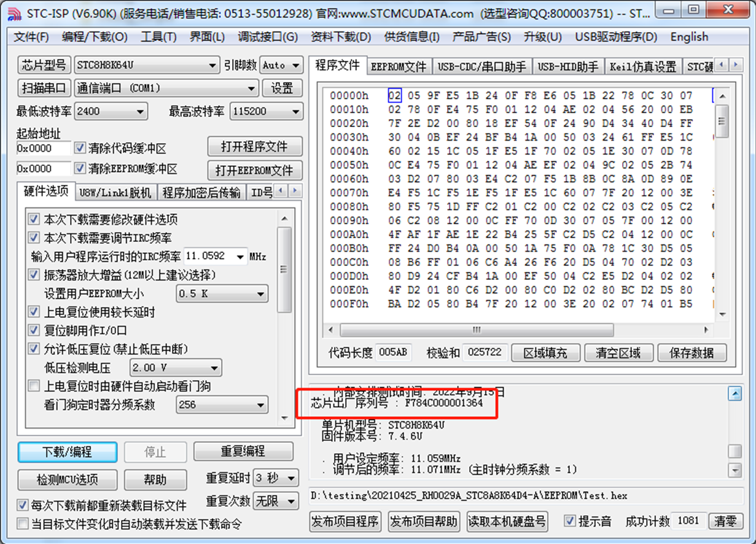Toggle 每次下载前都重新装载目标文件 checkbox
The width and height of the screenshot is (756, 544).
coord(23,506)
